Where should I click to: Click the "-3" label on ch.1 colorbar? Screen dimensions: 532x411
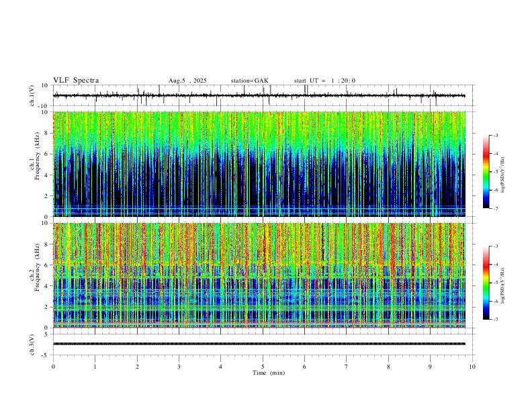click(496, 136)
